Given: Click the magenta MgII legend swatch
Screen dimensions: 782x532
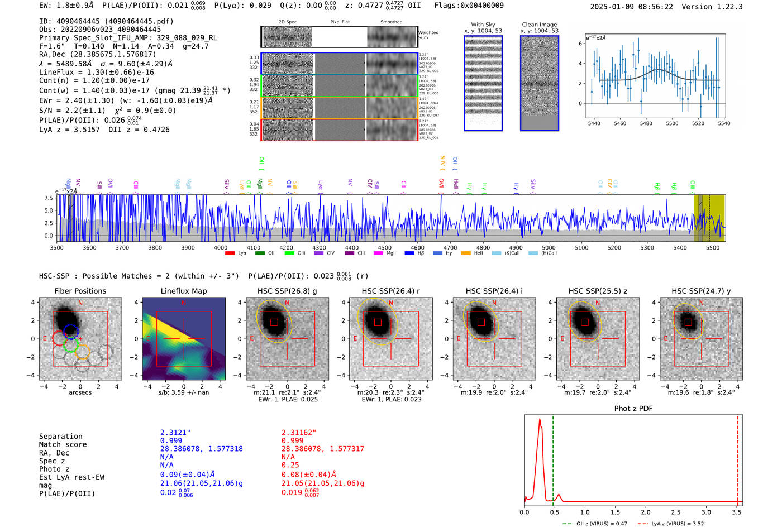Looking at the screenshot, I should tap(379, 253).
